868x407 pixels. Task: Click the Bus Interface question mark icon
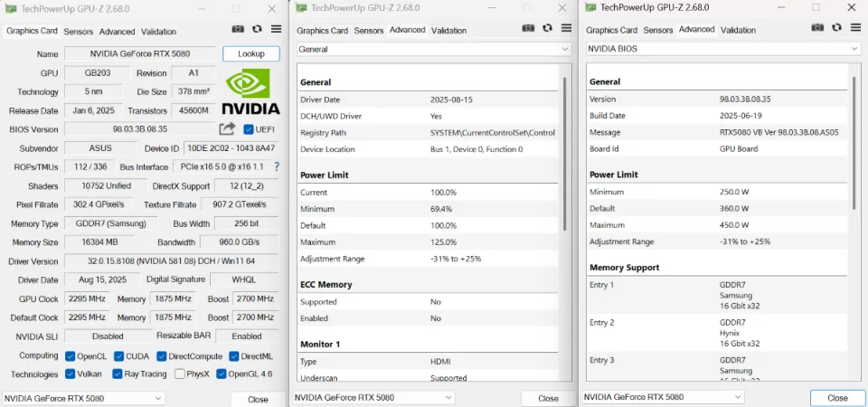pyautogui.click(x=277, y=167)
